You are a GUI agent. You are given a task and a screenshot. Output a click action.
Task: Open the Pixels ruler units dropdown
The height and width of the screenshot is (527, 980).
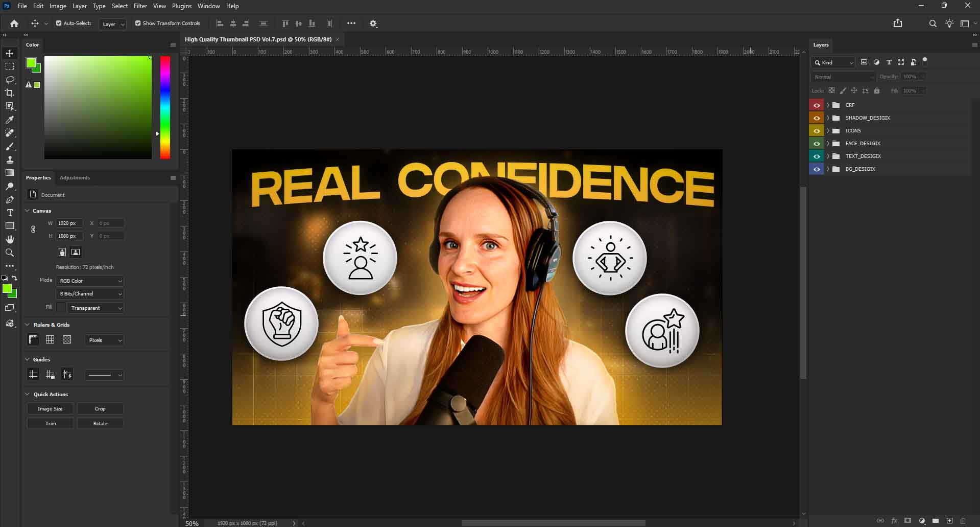pyautogui.click(x=104, y=340)
